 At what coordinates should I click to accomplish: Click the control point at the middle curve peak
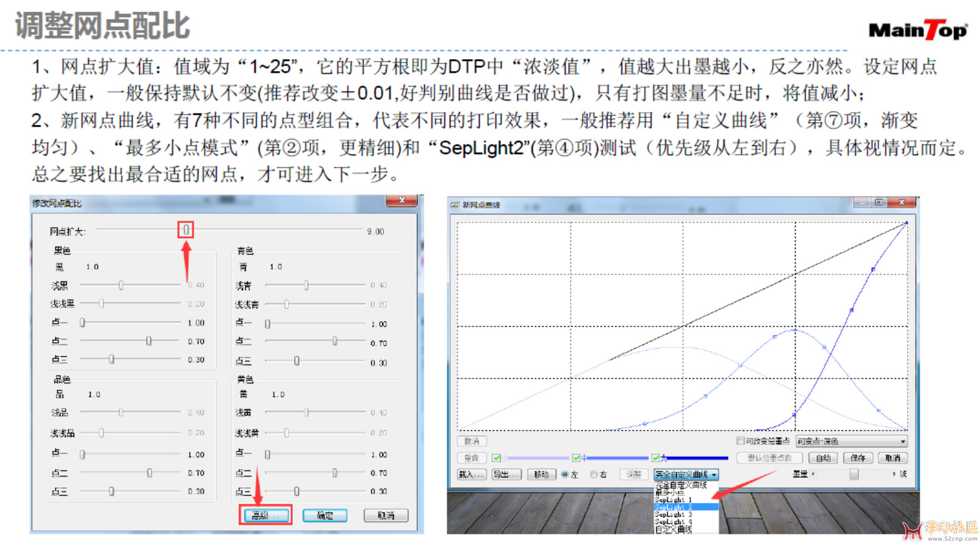795,330
